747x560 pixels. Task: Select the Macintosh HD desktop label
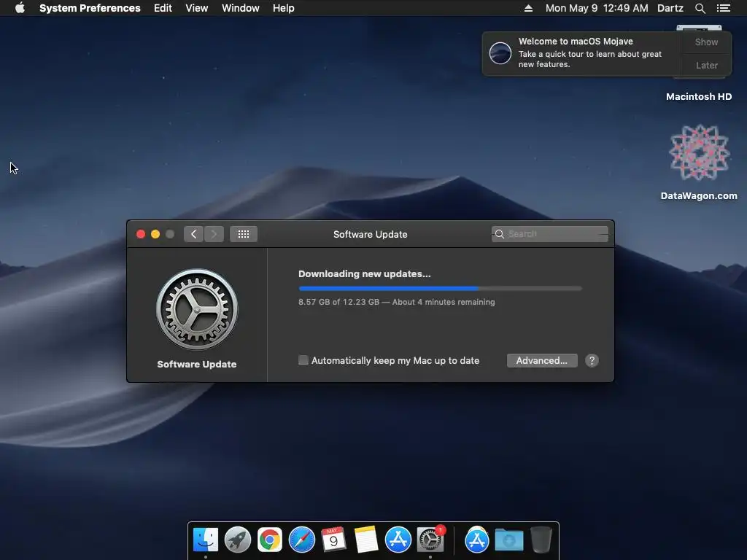(699, 97)
